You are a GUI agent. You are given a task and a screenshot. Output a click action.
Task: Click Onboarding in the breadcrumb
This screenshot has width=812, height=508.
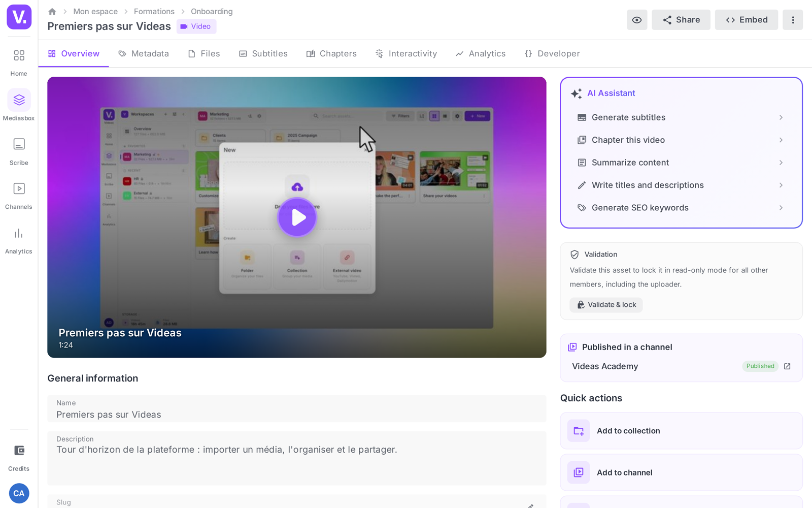pos(212,11)
